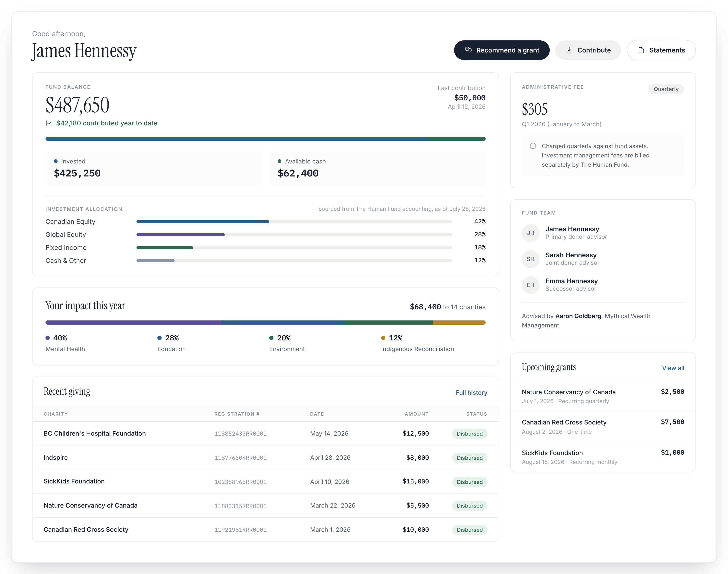728x574 pixels.
Task: Click the DATE column header
Action: (x=317, y=414)
